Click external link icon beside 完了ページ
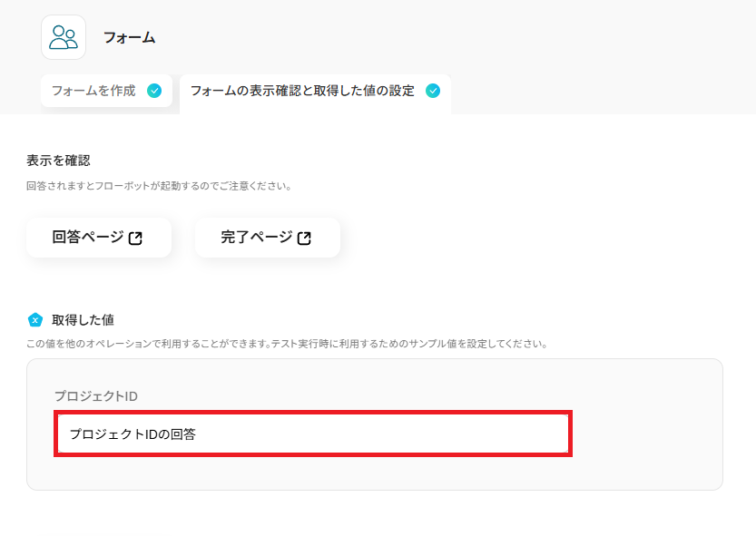This screenshot has width=756, height=536. pyautogui.click(x=304, y=239)
